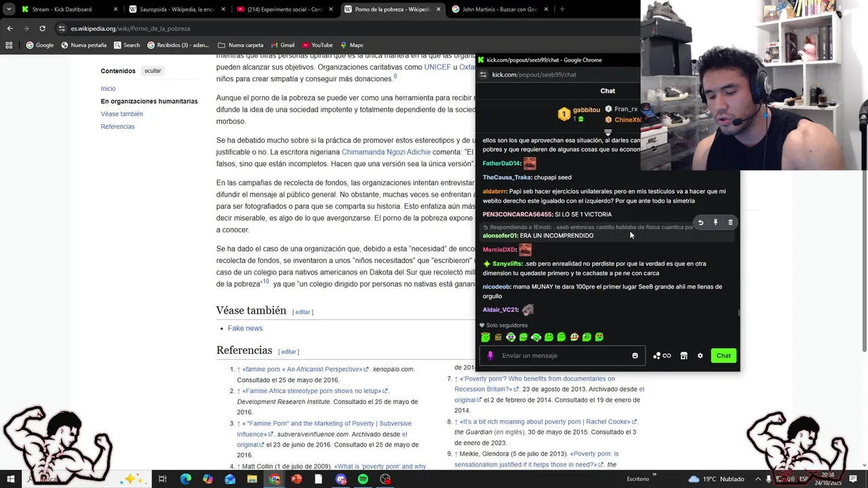This screenshot has width=868, height=488.
Task: Click site settings icon in Kick popout address bar
Action: pyautogui.click(x=483, y=75)
